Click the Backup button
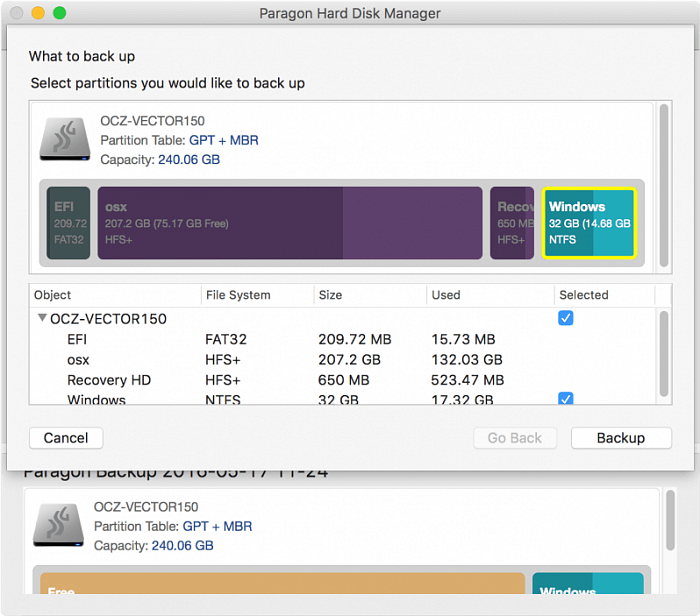 click(x=621, y=438)
